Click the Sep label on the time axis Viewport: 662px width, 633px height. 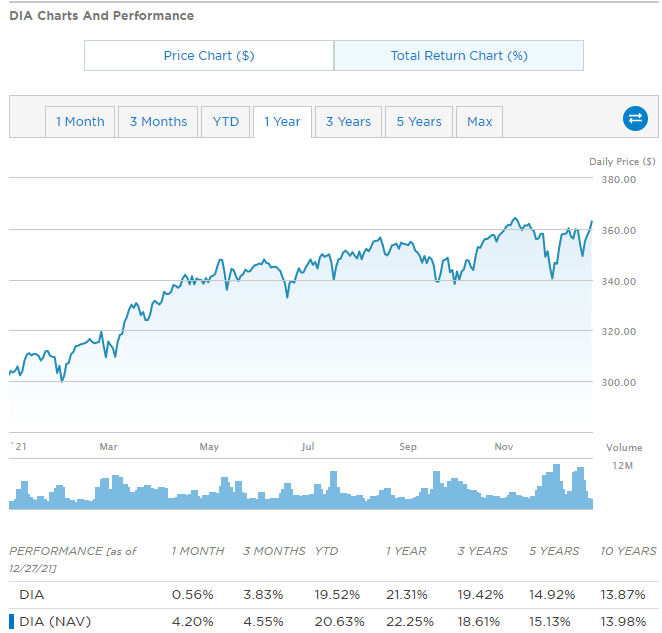click(408, 447)
